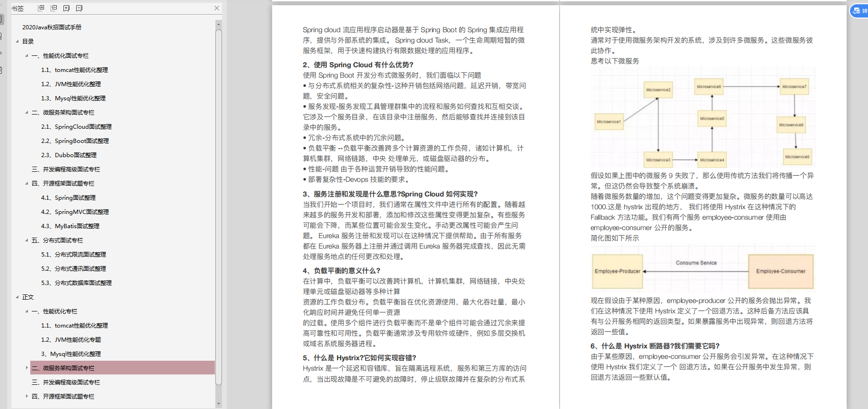Click the microservices architecture diagram image
Image resolution: width=868 pixels, height=409 pixels.
coord(703,117)
